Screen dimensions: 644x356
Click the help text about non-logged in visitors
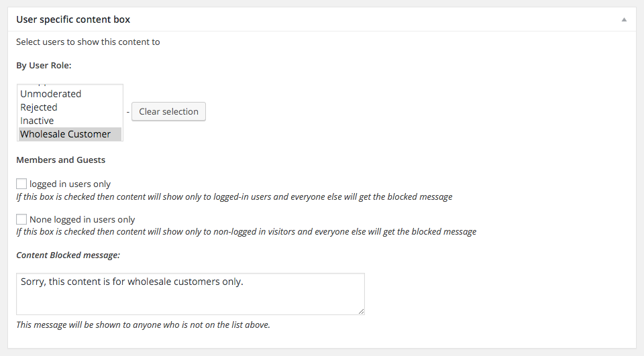[246, 232]
